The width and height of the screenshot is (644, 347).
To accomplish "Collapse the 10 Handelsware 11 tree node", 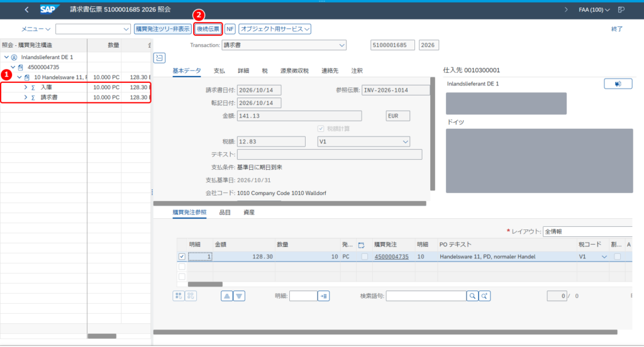I will click(x=19, y=77).
